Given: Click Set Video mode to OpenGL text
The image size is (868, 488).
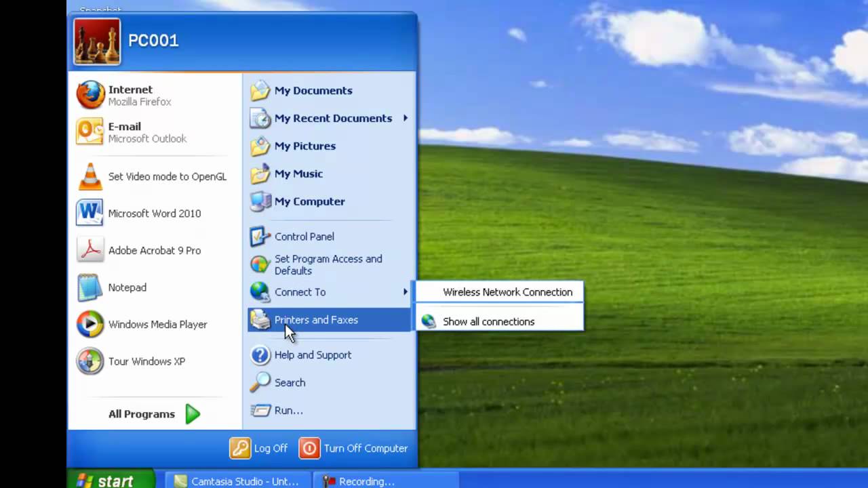Looking at the screenshot, I should (167, 176).
